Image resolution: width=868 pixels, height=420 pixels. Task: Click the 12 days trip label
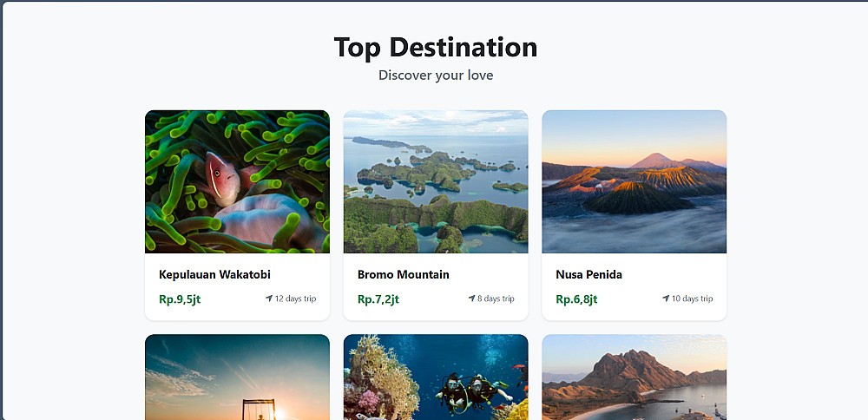pyautogui.click(x=295, y=299)
